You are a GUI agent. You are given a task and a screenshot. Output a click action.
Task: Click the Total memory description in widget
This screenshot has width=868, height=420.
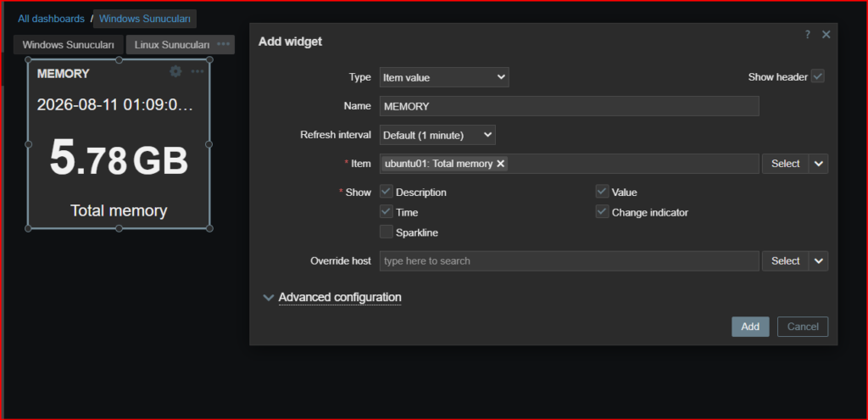pyautogui.click(x=119, y=210)
